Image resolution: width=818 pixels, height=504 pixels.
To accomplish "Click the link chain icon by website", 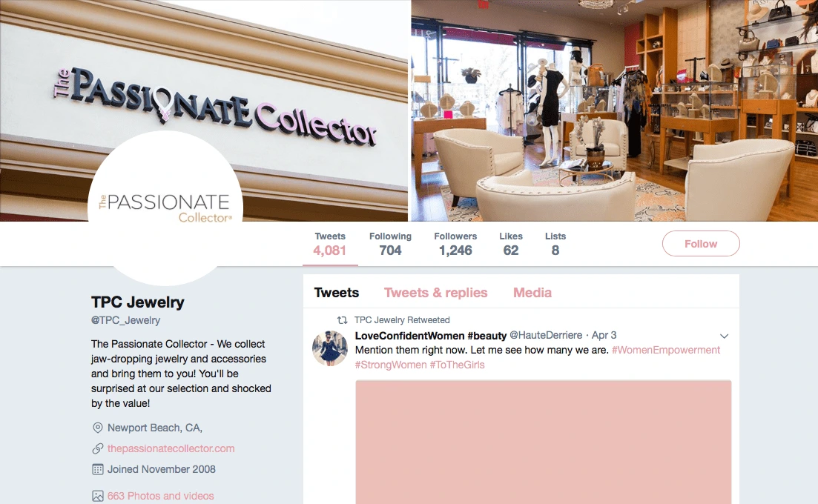I will point(98,448).
